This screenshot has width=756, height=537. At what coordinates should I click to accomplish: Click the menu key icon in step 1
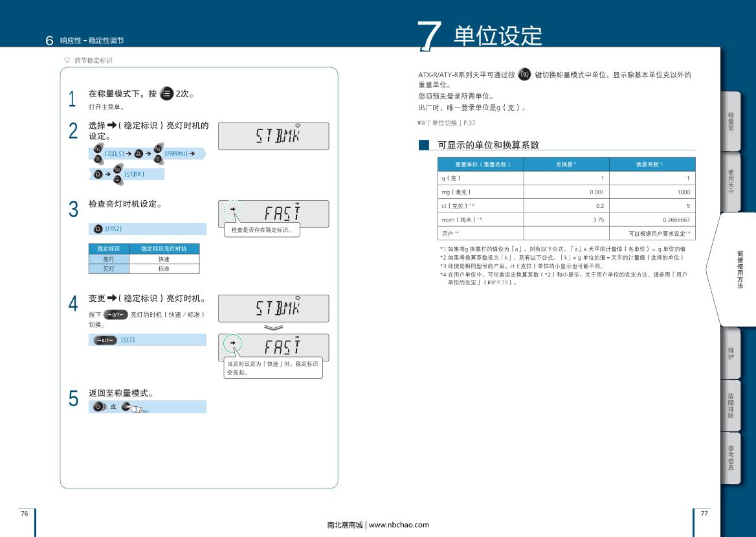coord(166,94)
